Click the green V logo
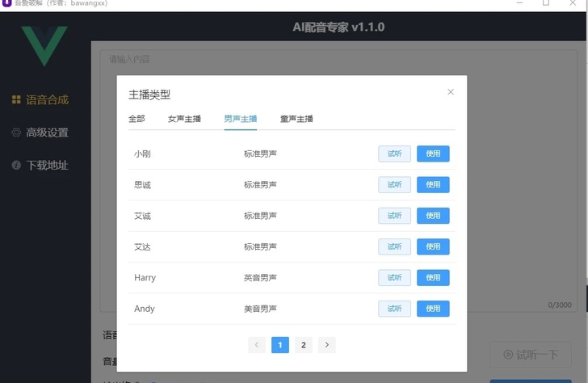588x383 pixels. (44, 46)
